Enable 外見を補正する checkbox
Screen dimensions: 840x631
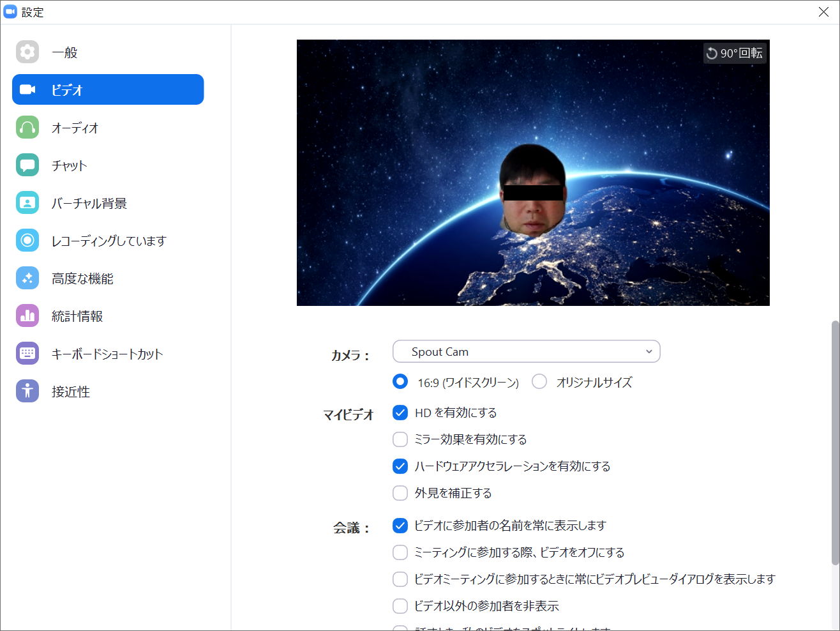pyautogui.click(x=400, y=493)
